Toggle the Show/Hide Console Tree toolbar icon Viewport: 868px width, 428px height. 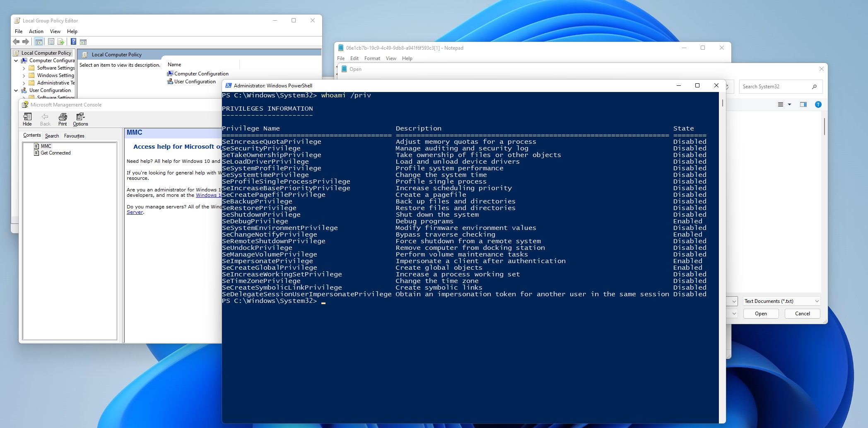pos(39,41)
